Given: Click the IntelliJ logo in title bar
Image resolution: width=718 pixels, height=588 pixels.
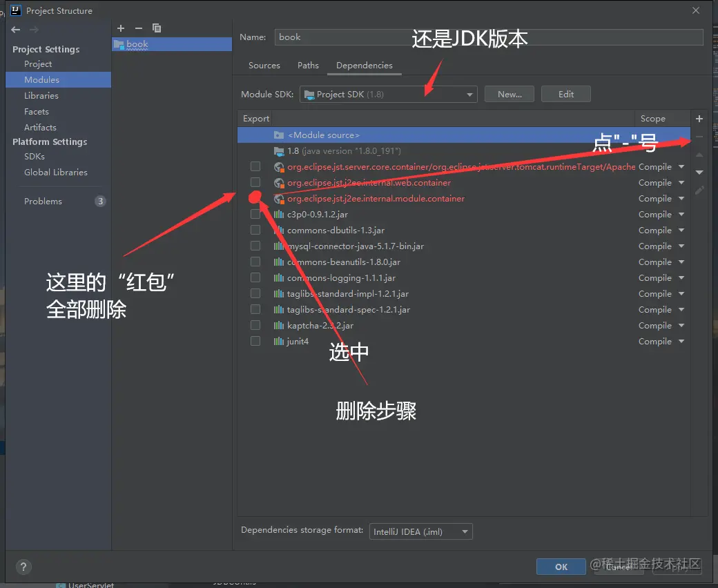Looking at the screenshot, I should [x=16, y=10].
